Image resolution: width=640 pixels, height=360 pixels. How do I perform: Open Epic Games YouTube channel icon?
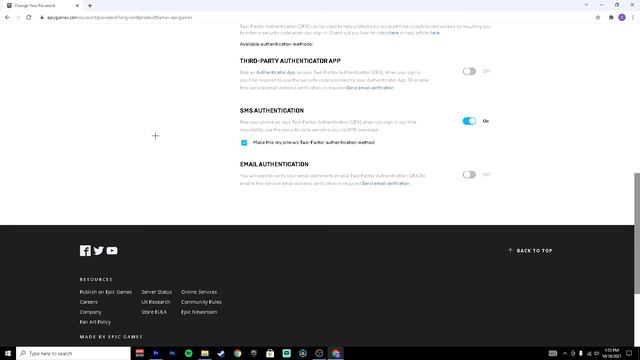point(112,251)
